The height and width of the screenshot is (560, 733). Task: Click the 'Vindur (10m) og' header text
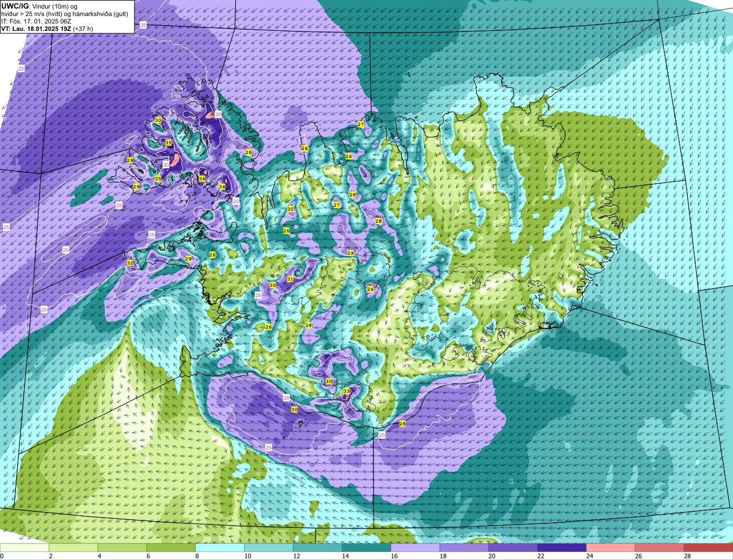click(55, 6)
